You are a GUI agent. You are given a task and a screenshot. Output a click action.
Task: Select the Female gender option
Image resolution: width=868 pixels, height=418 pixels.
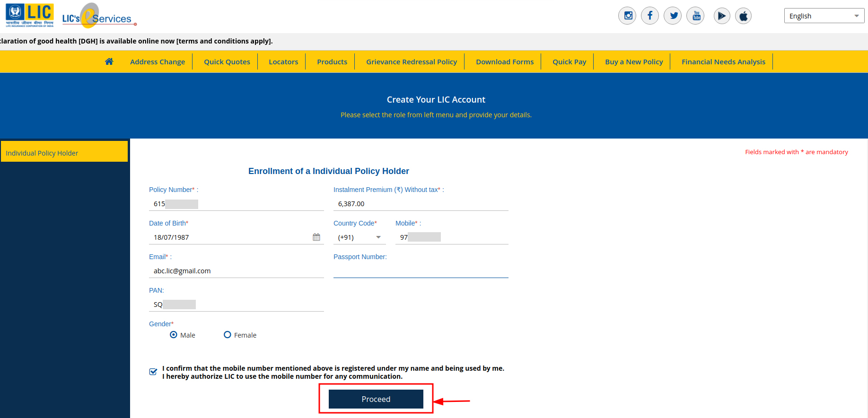(228, 335)
